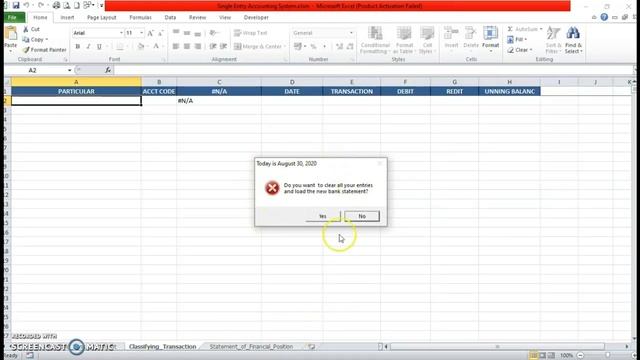Click the Copy icon

[26, 40]
